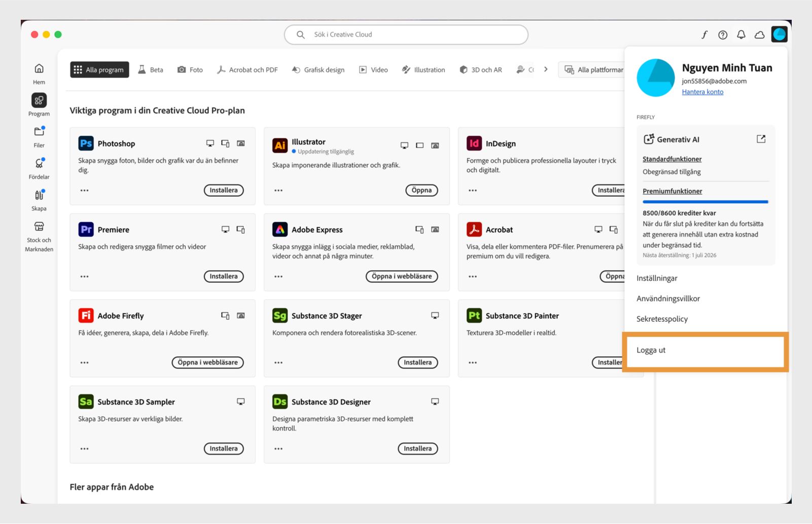This screenshot has height=524, width=812.
Task: Open Premiumfunktioner link
Action: pos(673,191)
